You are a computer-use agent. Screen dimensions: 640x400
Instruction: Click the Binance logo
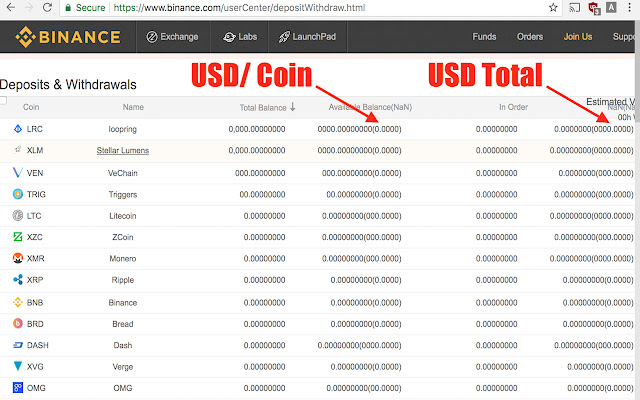pyautogui.click(x=68, y=37)
